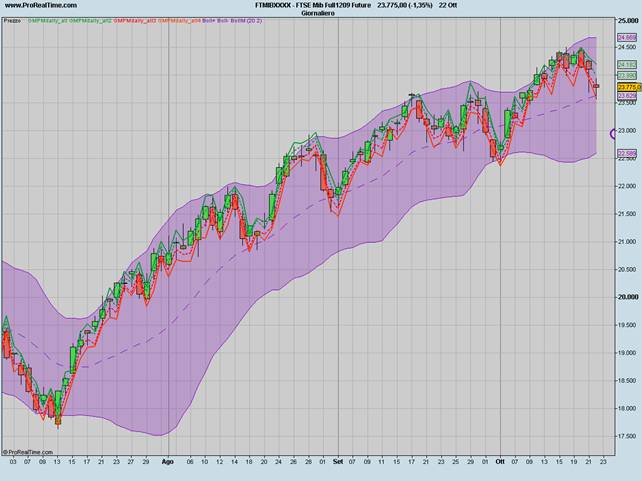This screenshot has height=481, width=642.
Task: Open the www.ProRealTime.com link
Action: pyautogui.click(x=41, y=5)
